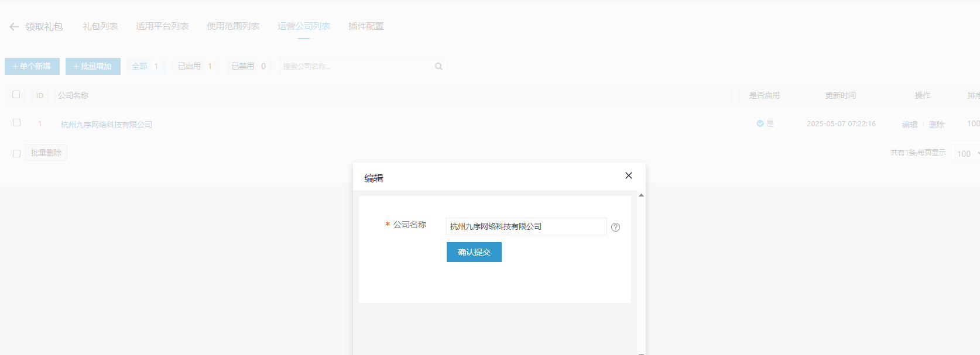
Task: Toggle the select-all checkbox in the header
Action: [16, 94]
